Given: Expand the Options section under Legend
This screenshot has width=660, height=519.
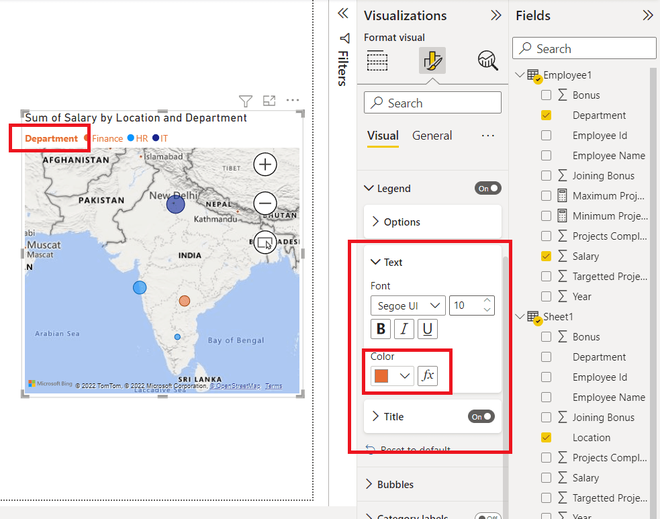Looking at the screenshot, I should [433, 222].
